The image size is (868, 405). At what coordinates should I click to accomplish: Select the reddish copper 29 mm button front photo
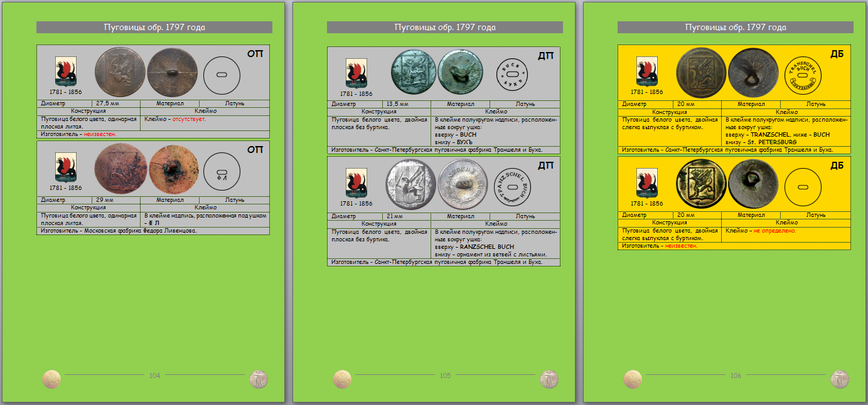tap(121, 169)
